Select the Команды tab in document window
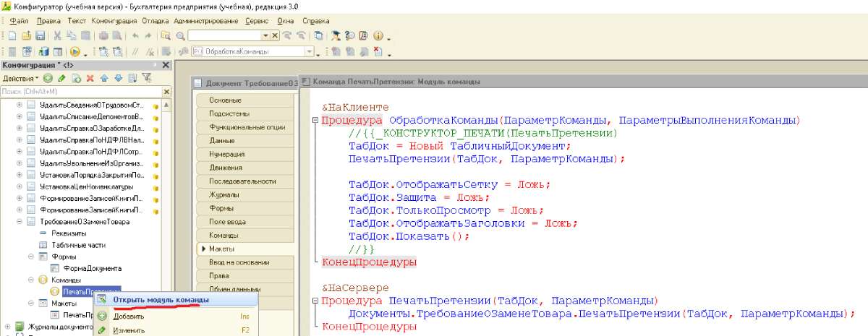 [x=247, y=236]
